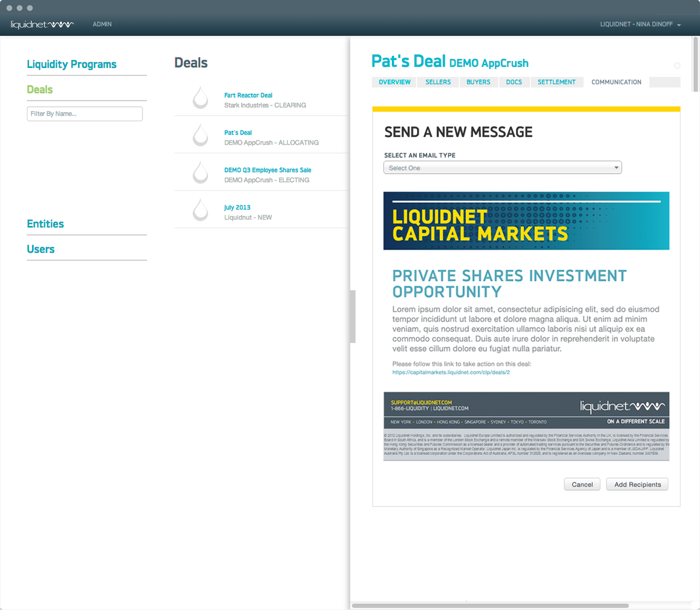Click the SUPPORT@LIQUIDNET.COM footer text
The image size is (700, 610).
pyautogui.click(x=421, y=403)
